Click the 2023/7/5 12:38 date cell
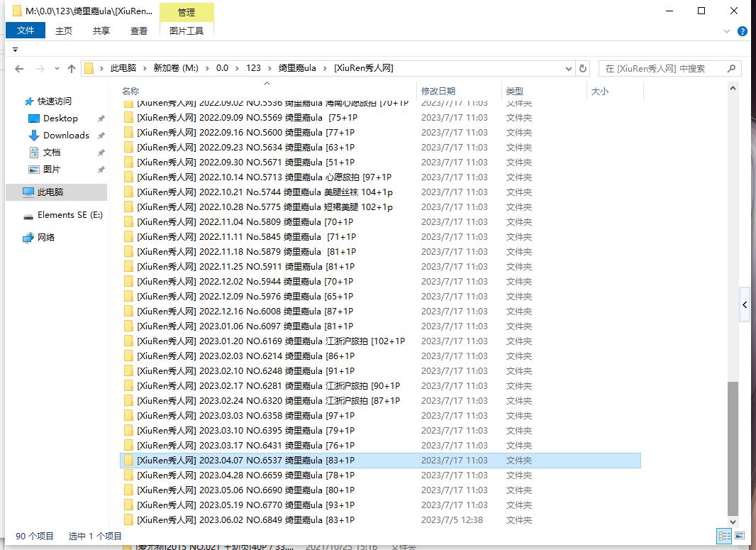The height and width of the screenshot is (550, 756). pos(452,520)
